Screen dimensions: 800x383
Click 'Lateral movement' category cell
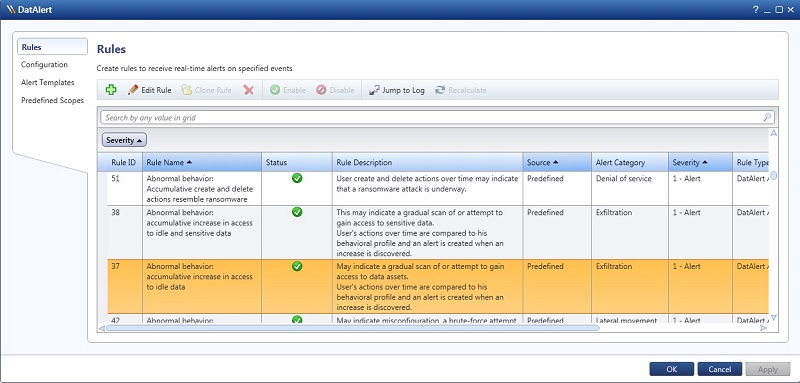(x=630, y=319)
